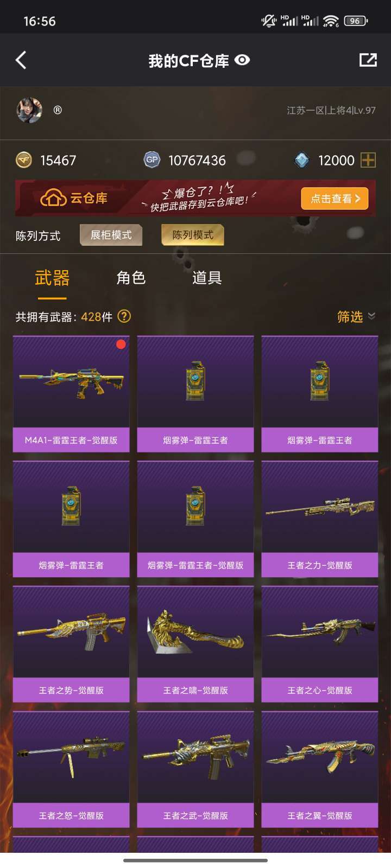Tap the diamond currency icon
Viewport: 391px width, 868px height.
pos(302,160)
